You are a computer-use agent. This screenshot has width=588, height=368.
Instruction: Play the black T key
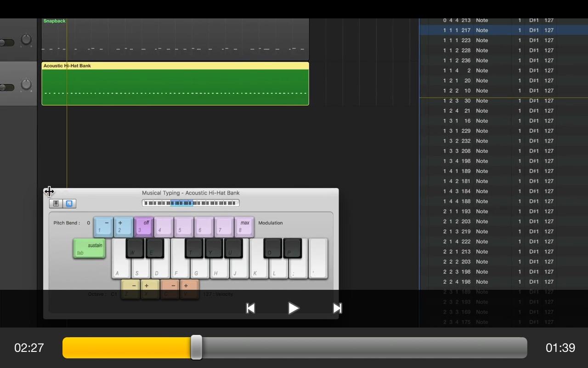pyautogui.click(x=194, y=248)
